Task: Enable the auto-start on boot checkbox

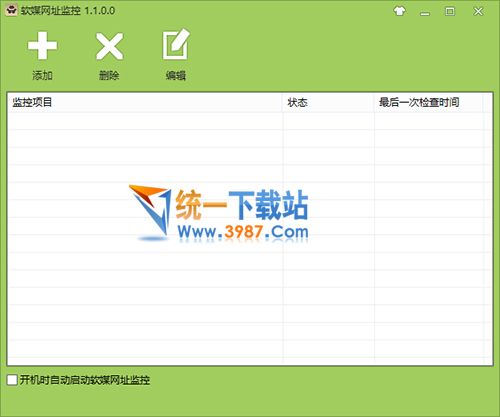Action: [x=12, y=380]
